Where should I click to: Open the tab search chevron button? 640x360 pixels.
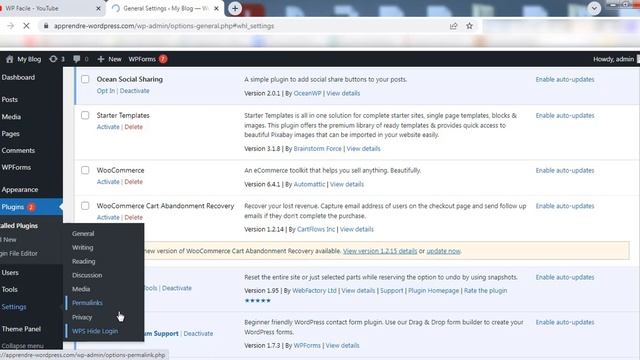pyautogui.click(x=594, y=8)
